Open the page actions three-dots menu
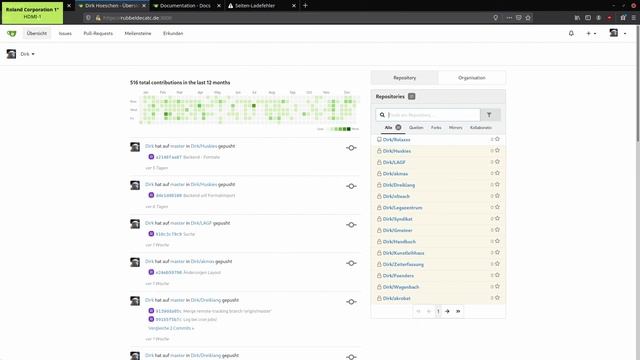 click(509, 18)
